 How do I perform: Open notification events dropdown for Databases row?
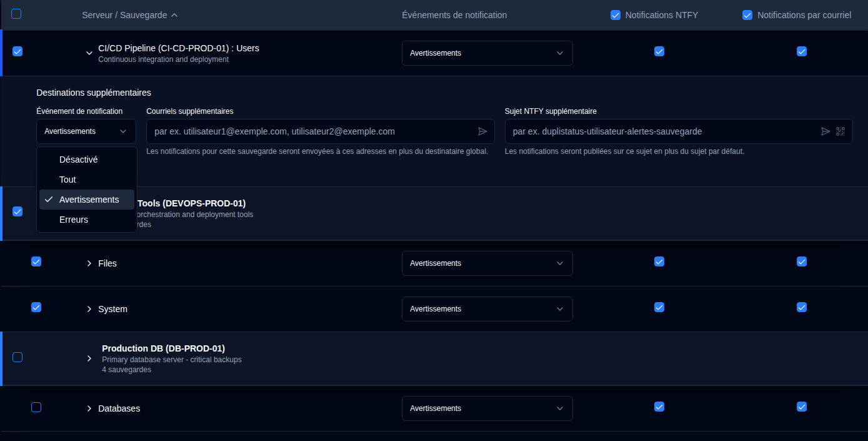[x=487, y=408]
